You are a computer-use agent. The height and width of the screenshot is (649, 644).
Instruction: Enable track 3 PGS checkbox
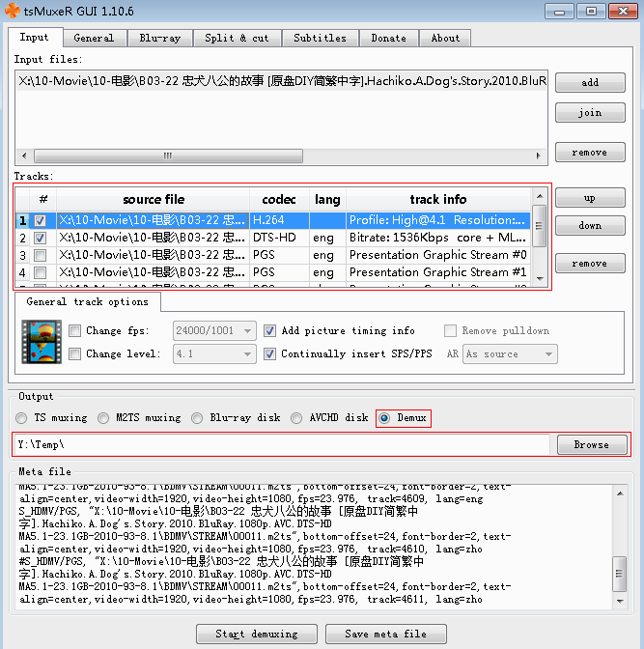point(41,255)
